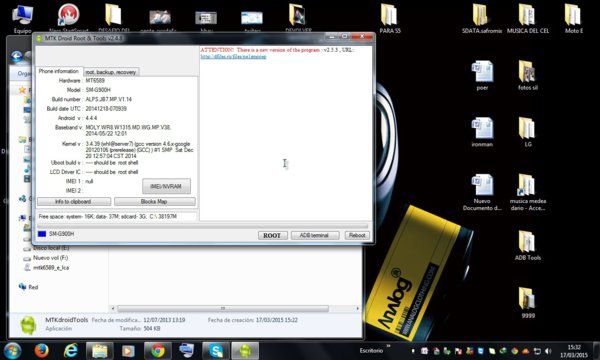600x360 pixels.
Task: Open the ironman document icon
Action: pyautogui.click(x=482, y=132)
